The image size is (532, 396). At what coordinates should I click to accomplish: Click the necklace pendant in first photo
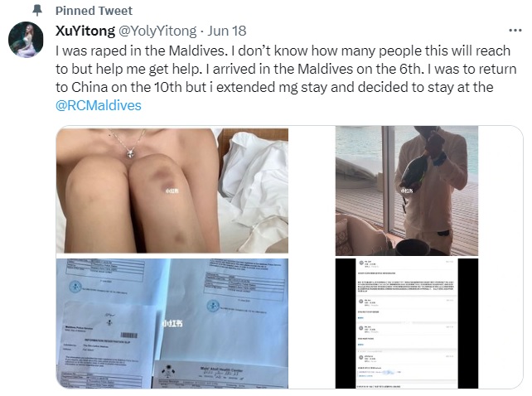tap(130, 152)
